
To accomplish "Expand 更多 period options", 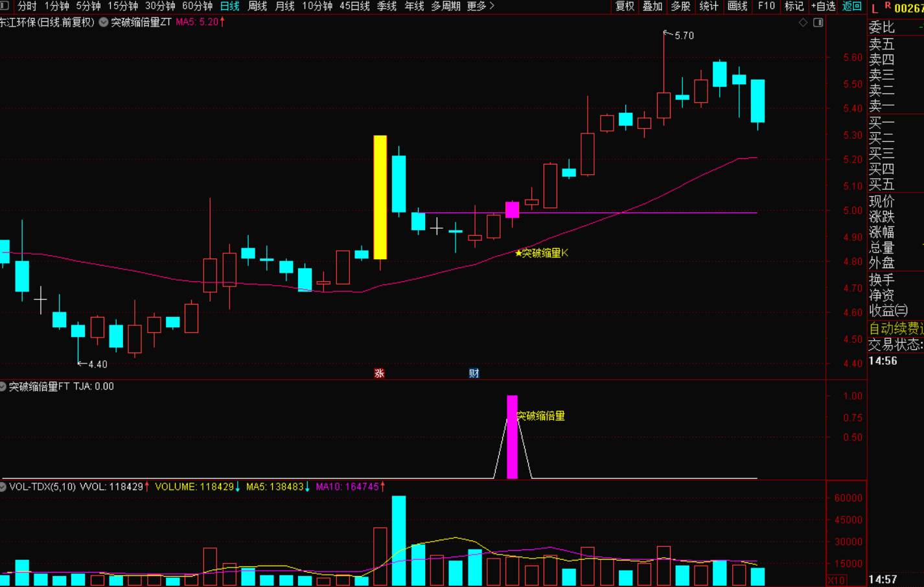I will [480, 6].
